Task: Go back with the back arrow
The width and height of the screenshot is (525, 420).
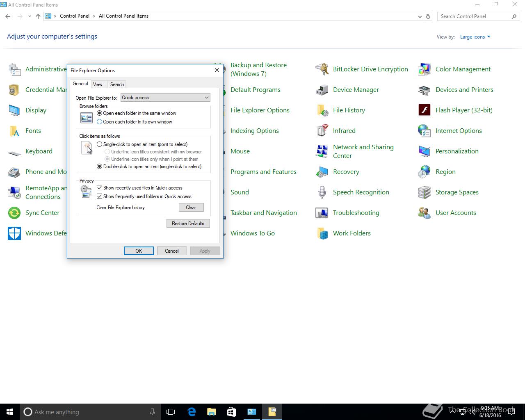Action: (8, 16)
